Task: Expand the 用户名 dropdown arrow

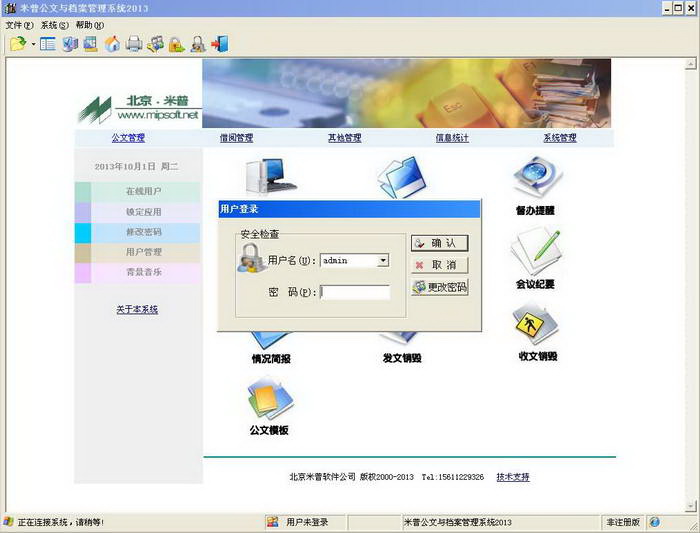Action: tap(383, 260)
